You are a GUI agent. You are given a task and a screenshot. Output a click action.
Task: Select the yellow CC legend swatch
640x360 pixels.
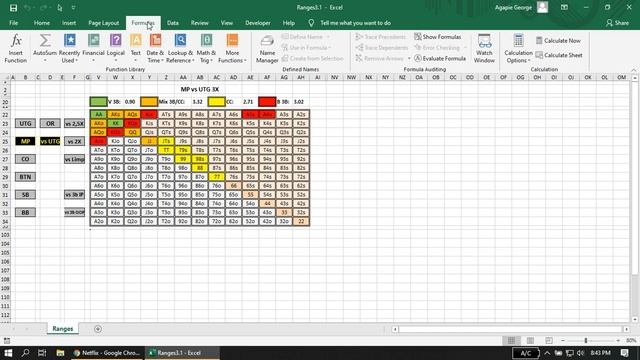[x=216, y=102]
